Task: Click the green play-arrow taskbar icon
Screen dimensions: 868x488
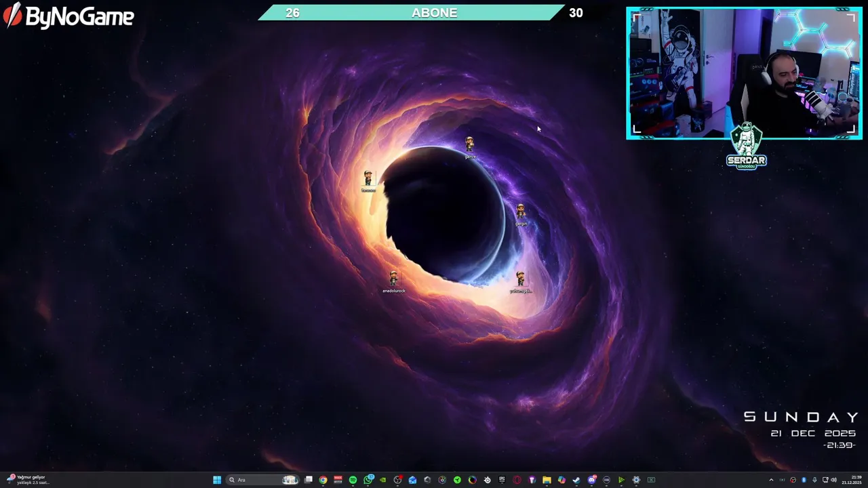Action: [x=621, y=480]
